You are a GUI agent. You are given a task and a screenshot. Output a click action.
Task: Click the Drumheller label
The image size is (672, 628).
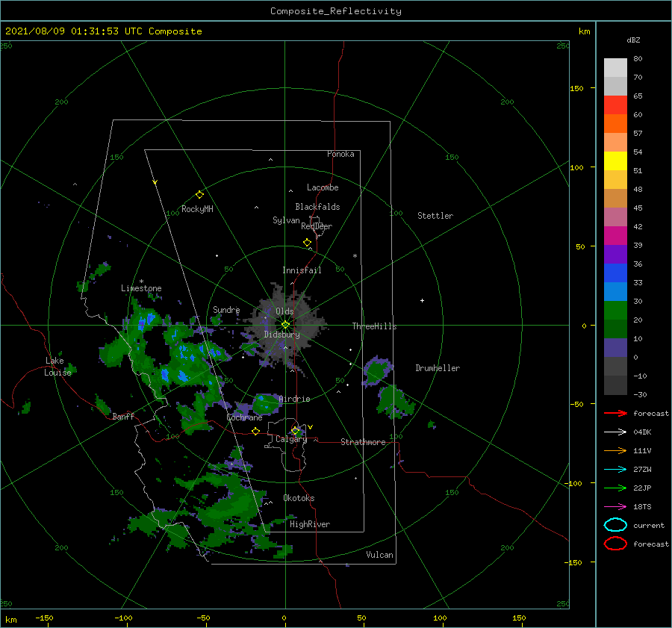(438, 368)
